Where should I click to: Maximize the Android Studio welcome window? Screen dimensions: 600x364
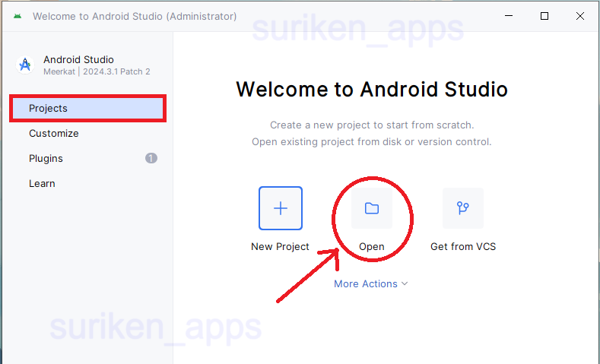click(x=544, y=16)
